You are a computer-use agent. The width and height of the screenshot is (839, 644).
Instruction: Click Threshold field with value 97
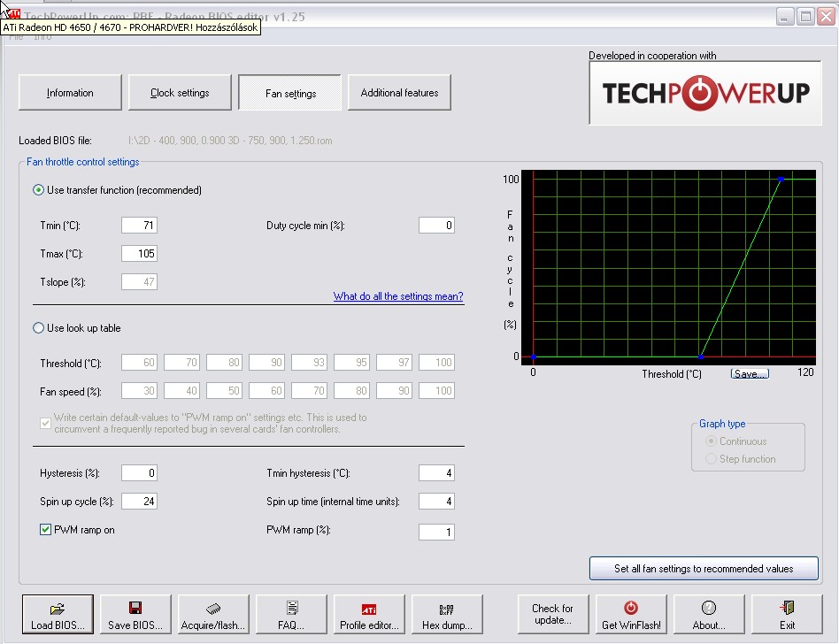[395, 362]
